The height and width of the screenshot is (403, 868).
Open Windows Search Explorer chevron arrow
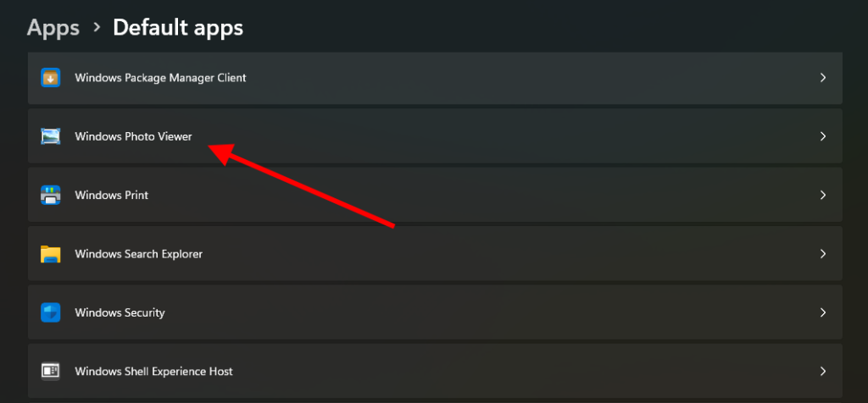coord(822,254)
